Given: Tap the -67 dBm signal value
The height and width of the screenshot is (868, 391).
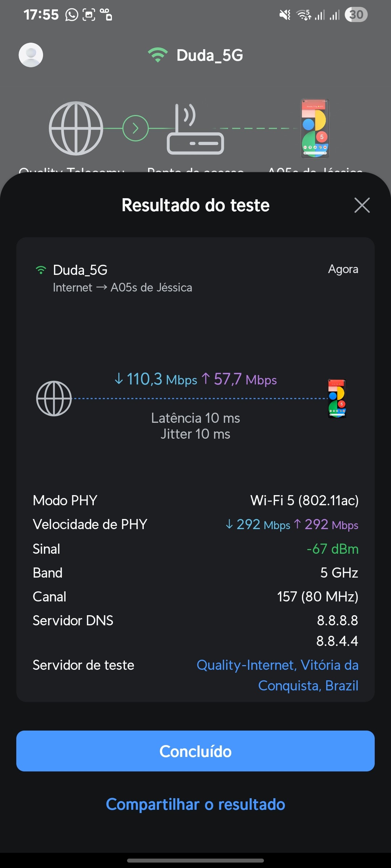Looking at the screenshot, I should coord(332,549).
